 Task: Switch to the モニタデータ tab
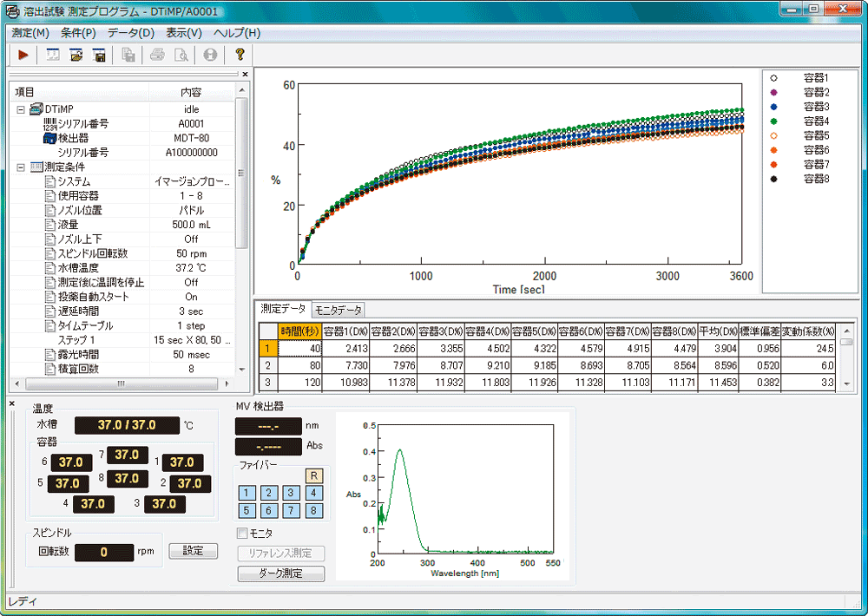(x=339, y=310)
